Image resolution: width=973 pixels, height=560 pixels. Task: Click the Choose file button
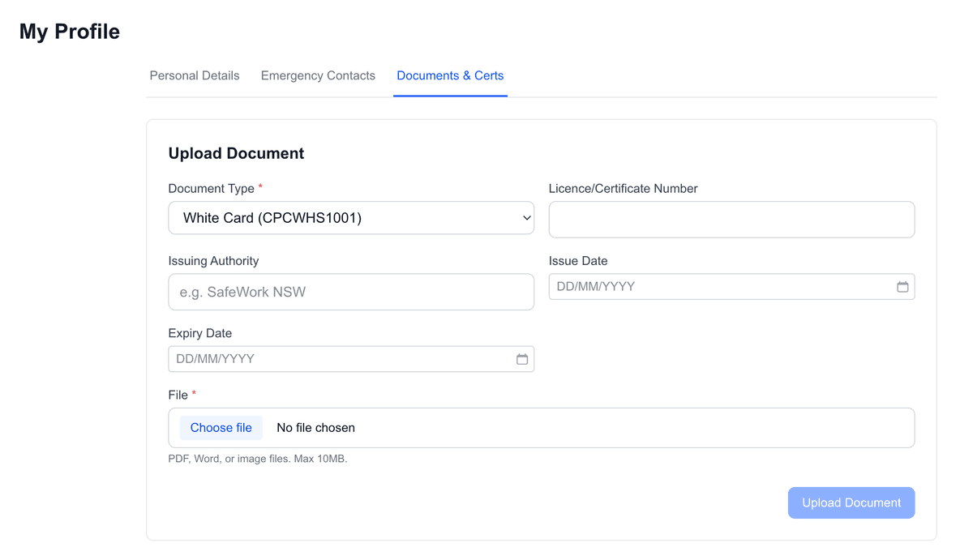click(221, 427)
